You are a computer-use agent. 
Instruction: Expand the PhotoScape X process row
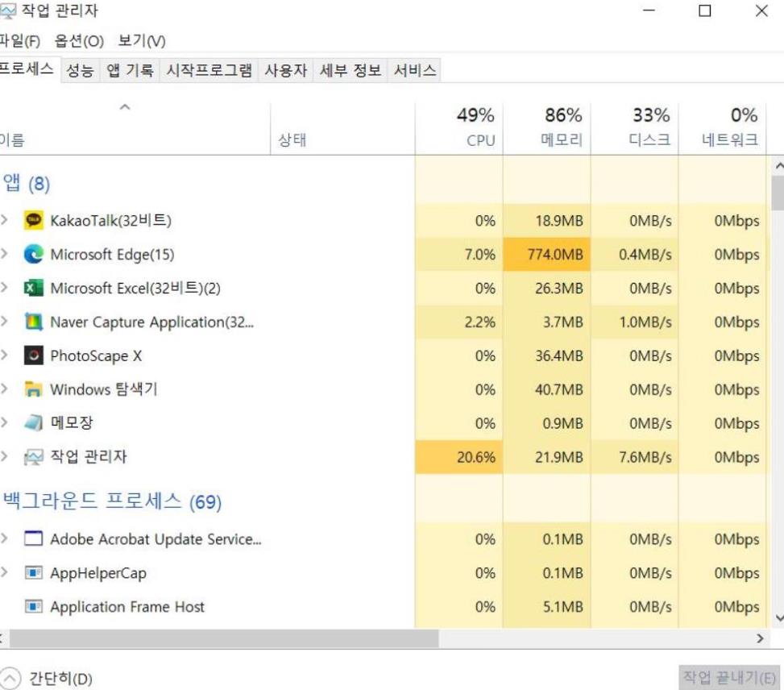[x=4, y=355]
